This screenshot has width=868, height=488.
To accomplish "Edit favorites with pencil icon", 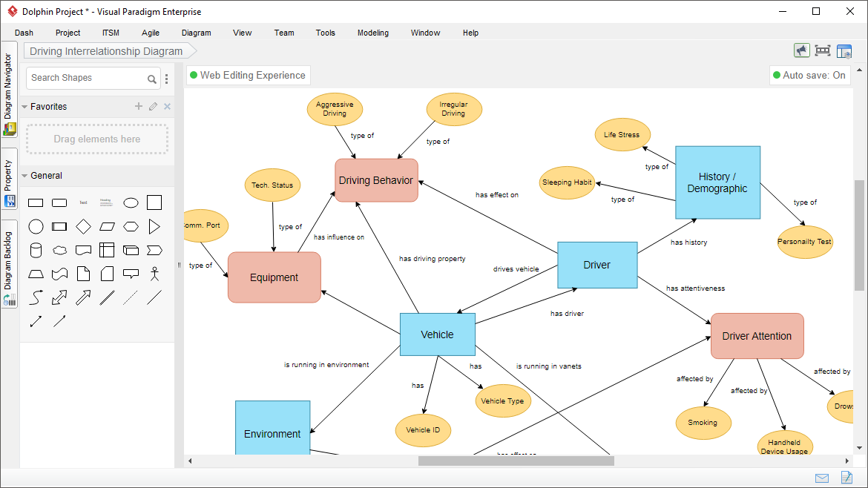I will click(x=154, y=106).
